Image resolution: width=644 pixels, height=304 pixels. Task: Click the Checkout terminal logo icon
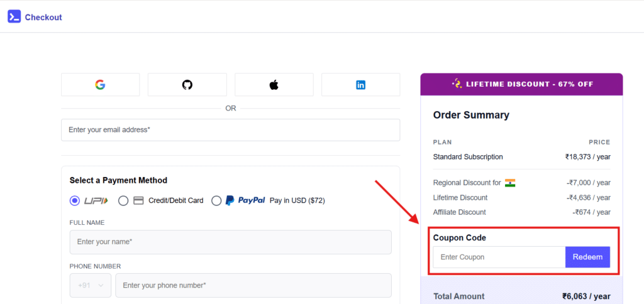click(14, 17)
